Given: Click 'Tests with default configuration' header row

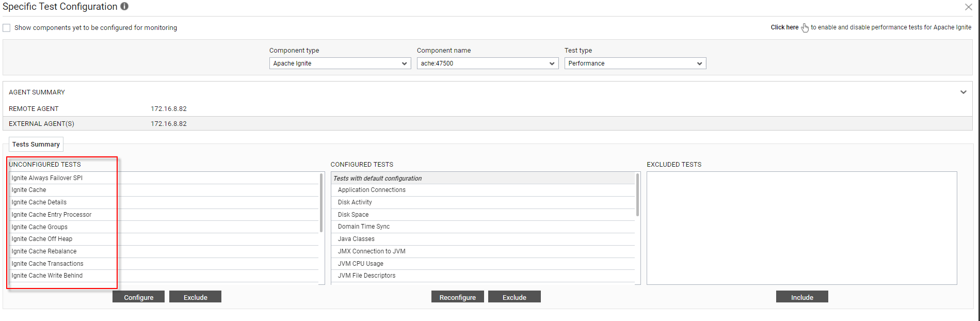Looking at the screenshot, I should click(x=483, y=178).
